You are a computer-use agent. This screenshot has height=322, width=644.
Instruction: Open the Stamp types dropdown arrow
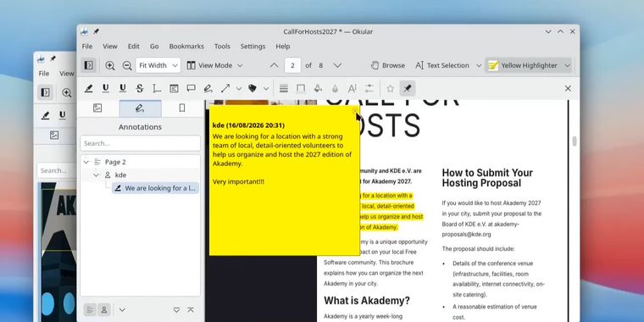[x=266, y=88]
